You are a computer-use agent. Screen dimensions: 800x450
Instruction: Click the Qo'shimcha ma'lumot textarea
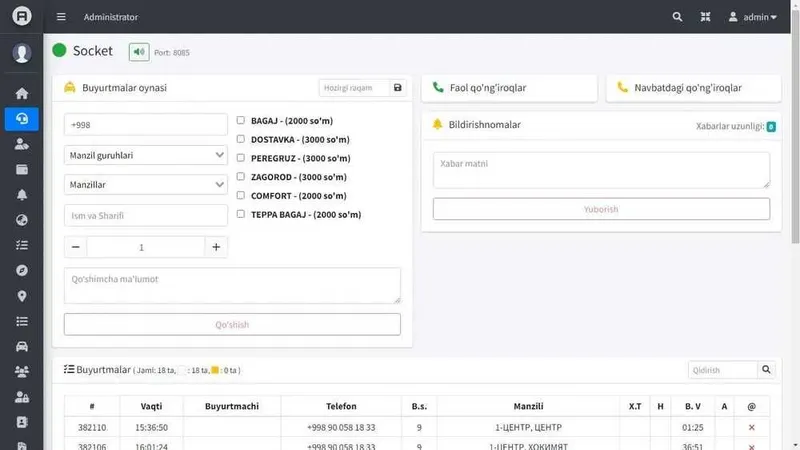[232, 286]
